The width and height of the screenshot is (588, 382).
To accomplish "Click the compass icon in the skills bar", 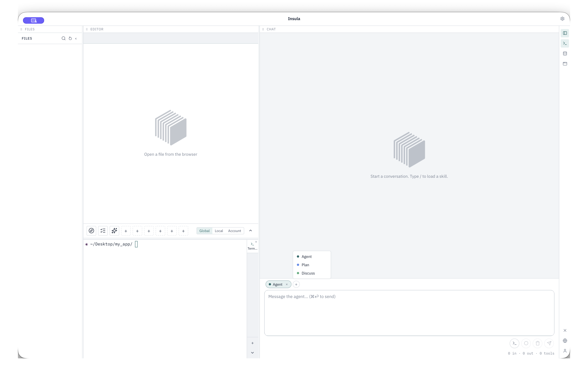I will tap(91, 231).
